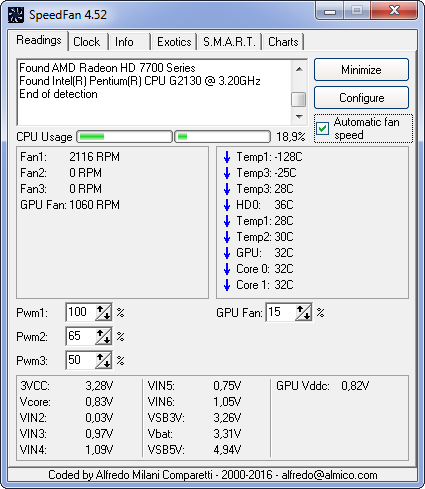Click the blue arrow icon next to GPU temperature

click(x=227, y=253)
